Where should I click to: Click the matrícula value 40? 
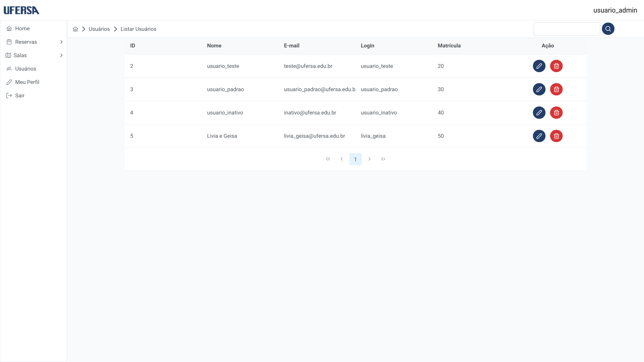pyautogui.click(x=441, y=113)
